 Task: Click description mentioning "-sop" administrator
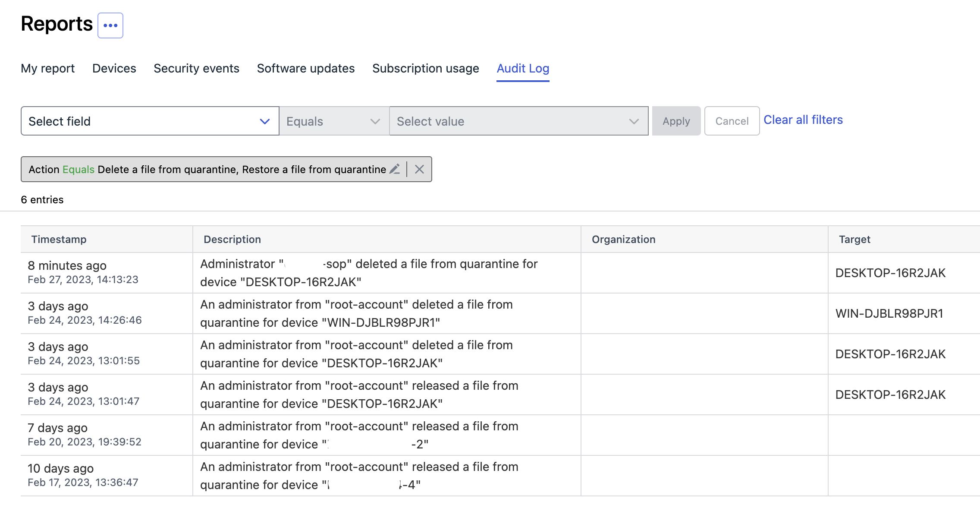click(x=369, y=273)
